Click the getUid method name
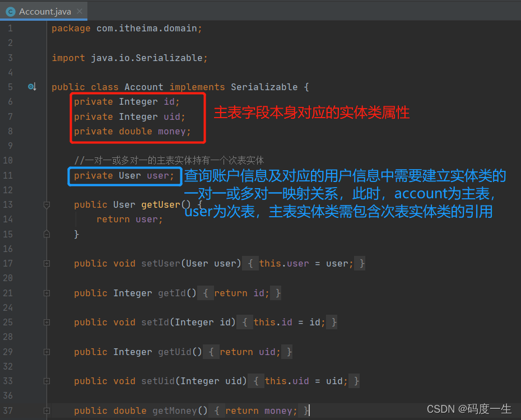521x420 pixels. click(x=175, y=352)
